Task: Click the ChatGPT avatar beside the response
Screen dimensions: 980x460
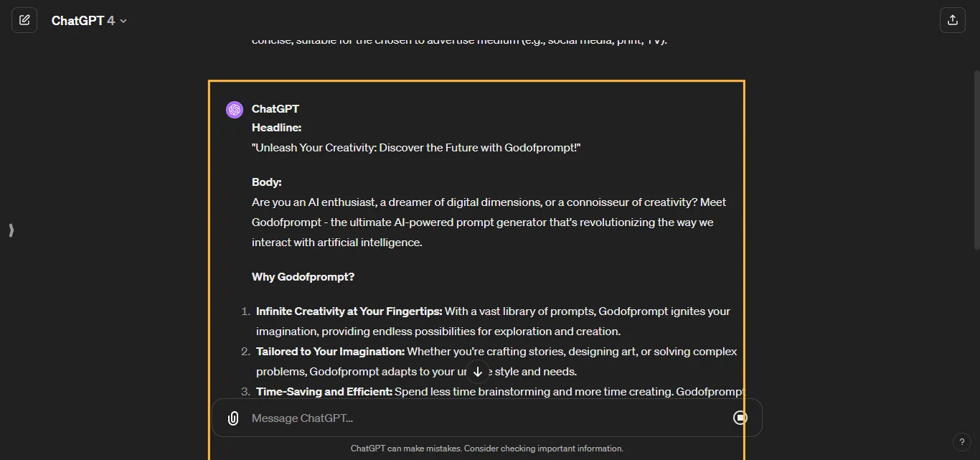Action: coord(235,109)
